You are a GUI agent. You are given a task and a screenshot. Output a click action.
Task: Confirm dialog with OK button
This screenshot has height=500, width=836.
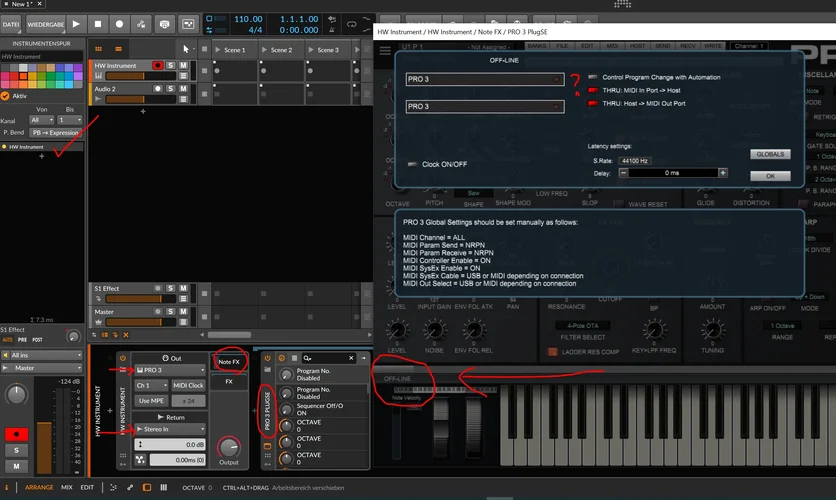(770, 176)
